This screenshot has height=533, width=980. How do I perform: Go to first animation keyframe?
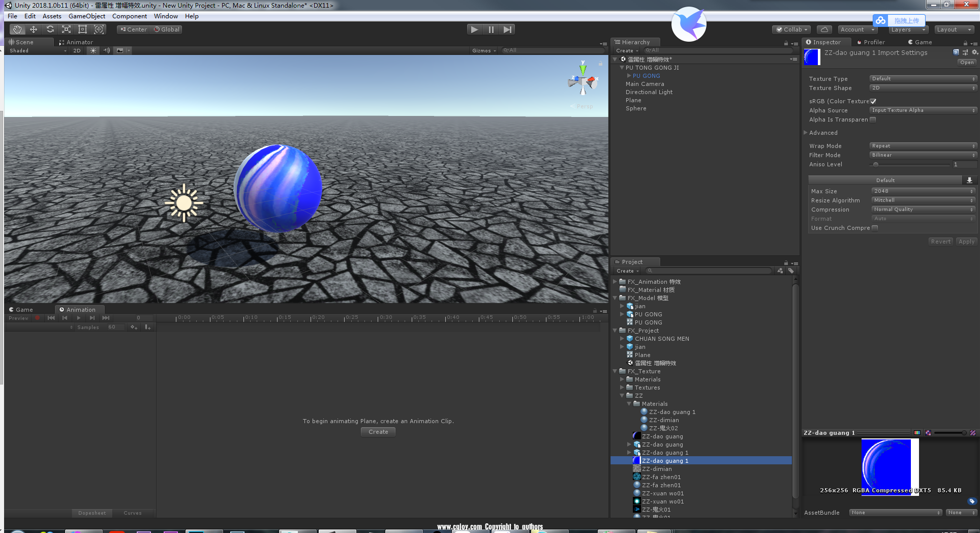click(51, 318)
